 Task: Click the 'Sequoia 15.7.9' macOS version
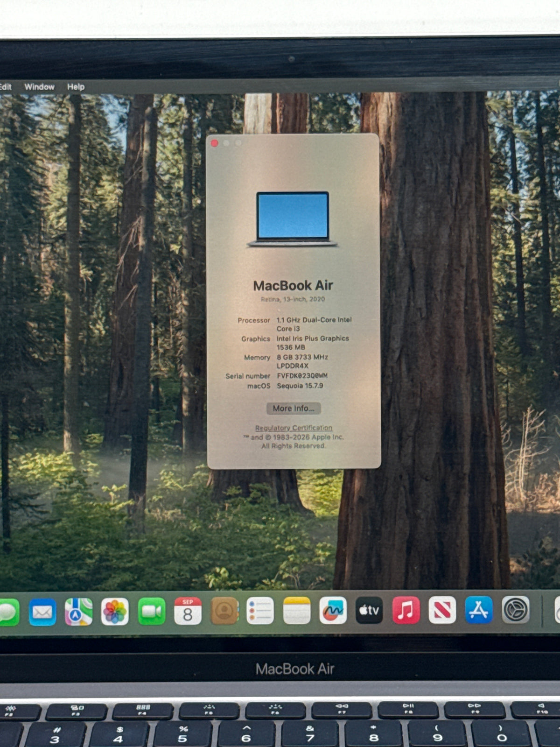[300, 386]
